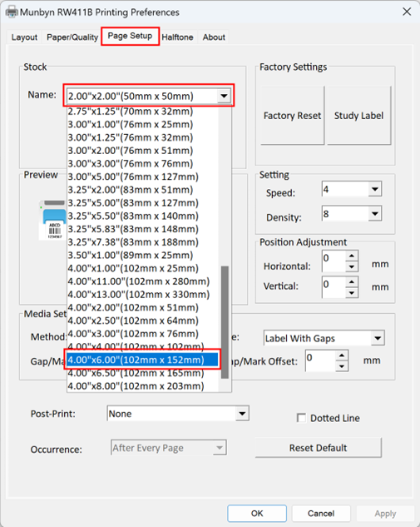Image resolution: width=420 pixels, height=527 pixels.
Task: Select 3.00"x3.00" (76mm x 76mm) label
Action: 143,164
